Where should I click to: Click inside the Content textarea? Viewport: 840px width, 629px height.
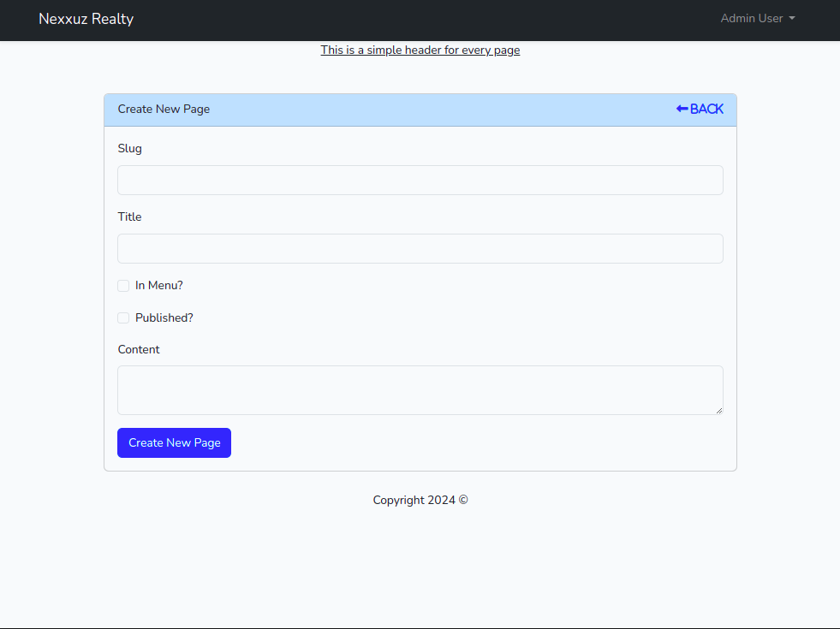point(420,390)
